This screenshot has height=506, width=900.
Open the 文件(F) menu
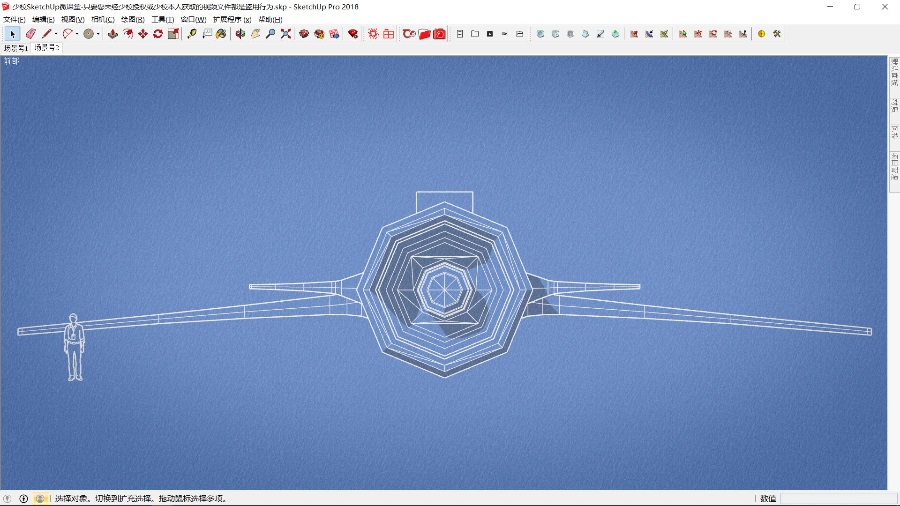(14, 20)
